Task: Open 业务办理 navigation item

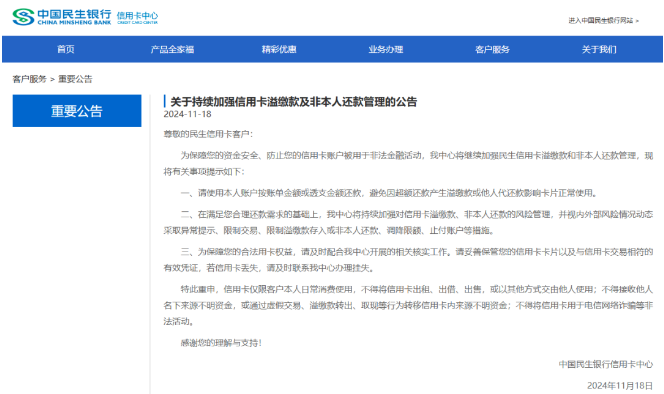Action: pyautogui.click(x=385, y=49)
